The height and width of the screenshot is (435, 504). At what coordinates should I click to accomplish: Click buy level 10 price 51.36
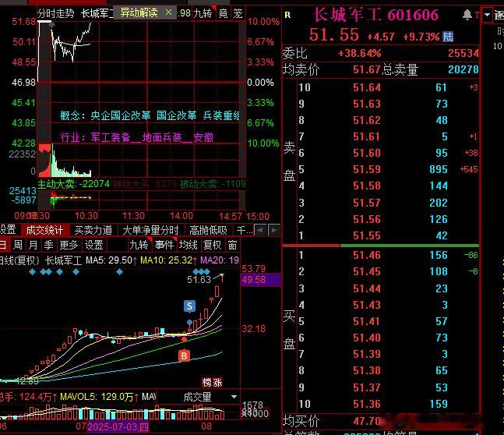pyautogui.click(x=367, y=404)
